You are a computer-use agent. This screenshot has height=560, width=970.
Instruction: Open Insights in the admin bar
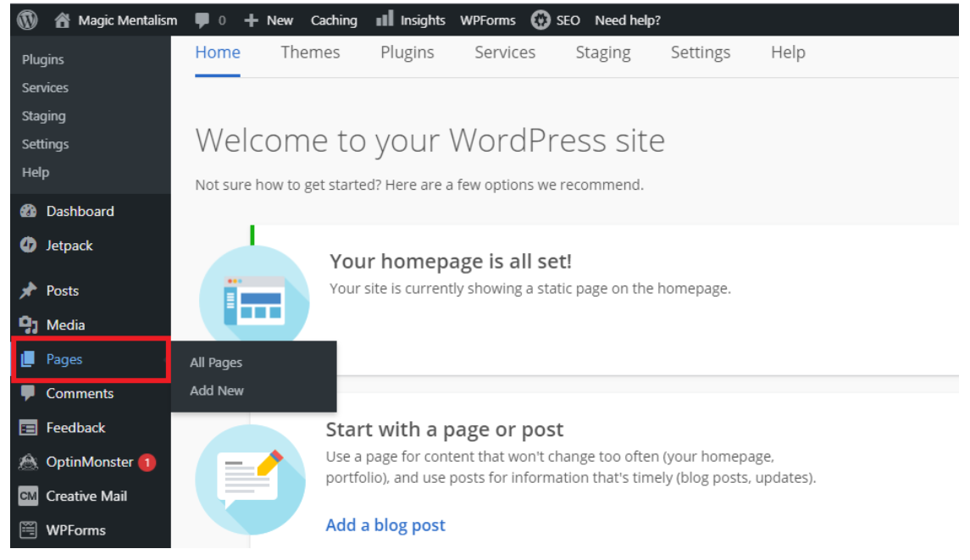tap(423, 20)
